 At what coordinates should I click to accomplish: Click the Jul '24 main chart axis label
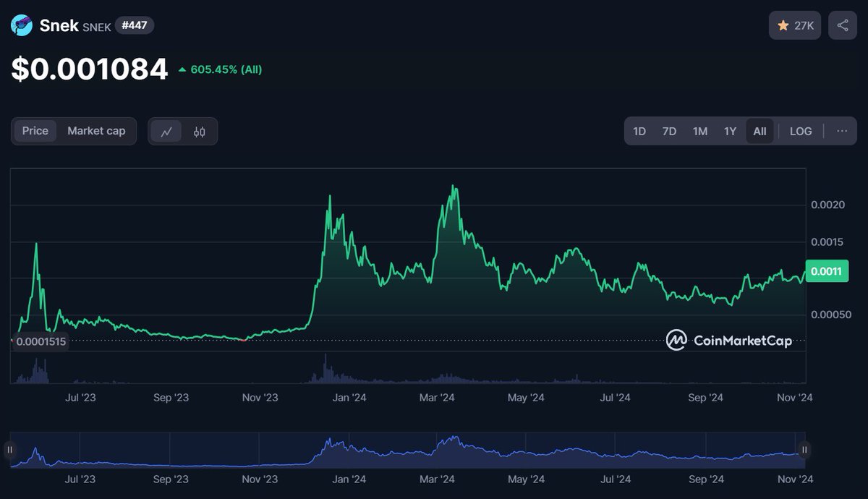tap(616, 398)
